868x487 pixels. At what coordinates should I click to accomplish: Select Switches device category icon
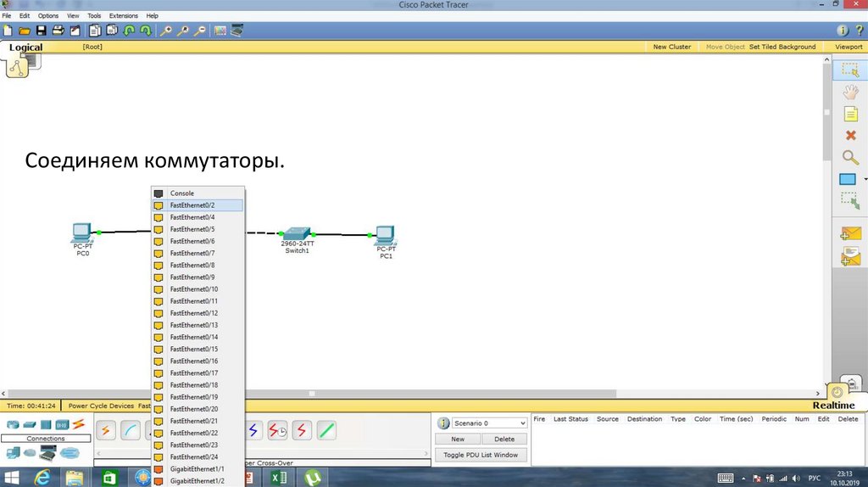tap(30, 425)
